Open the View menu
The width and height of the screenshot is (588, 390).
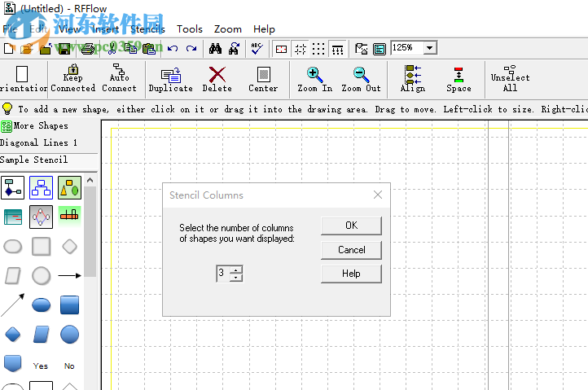pyautogui.click(x=69, y=28)
